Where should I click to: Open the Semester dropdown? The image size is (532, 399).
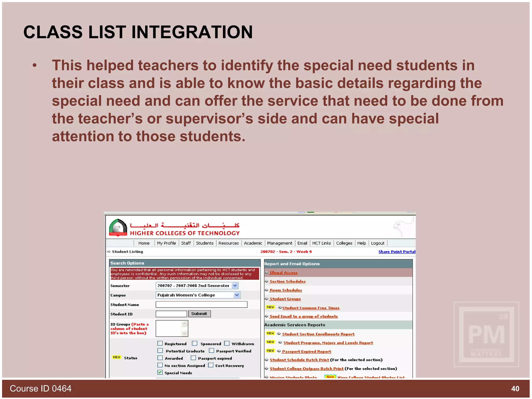click(x=197, y=286)
